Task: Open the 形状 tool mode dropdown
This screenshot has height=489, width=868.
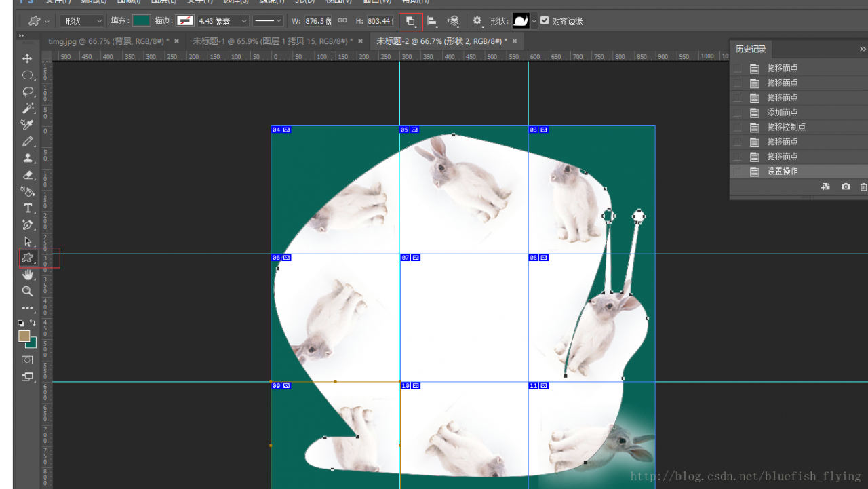Action: pos(82,21)
